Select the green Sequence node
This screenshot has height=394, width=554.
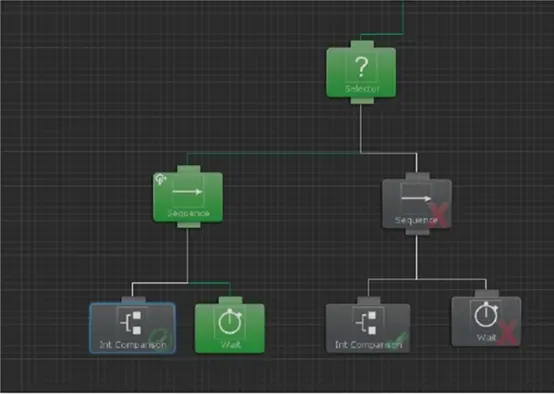pos(188,197)
